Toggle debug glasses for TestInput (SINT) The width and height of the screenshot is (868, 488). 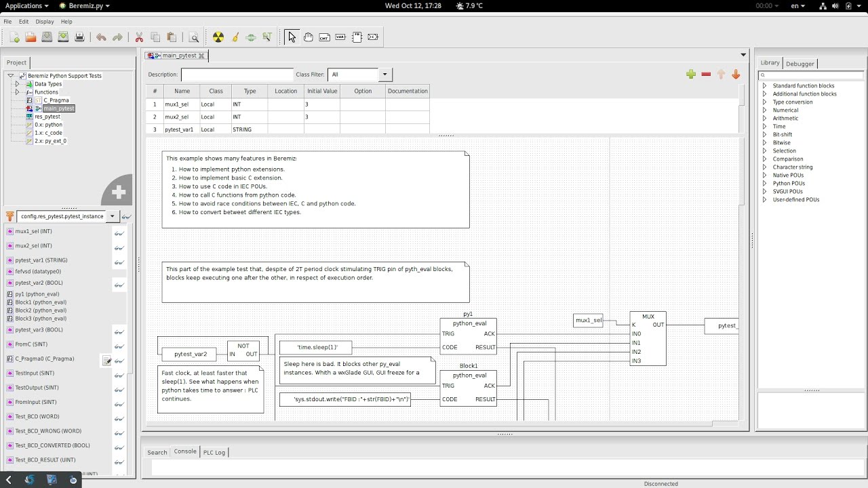coord(119,375)
